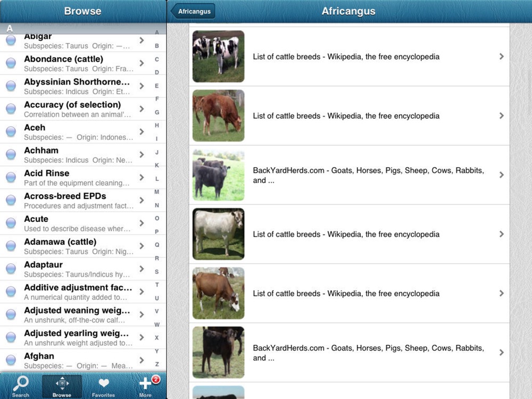532x399 pixels.
Task: Tap the blue dot beside Afghan
Action: pyautogui.click(x=11, y=360)
